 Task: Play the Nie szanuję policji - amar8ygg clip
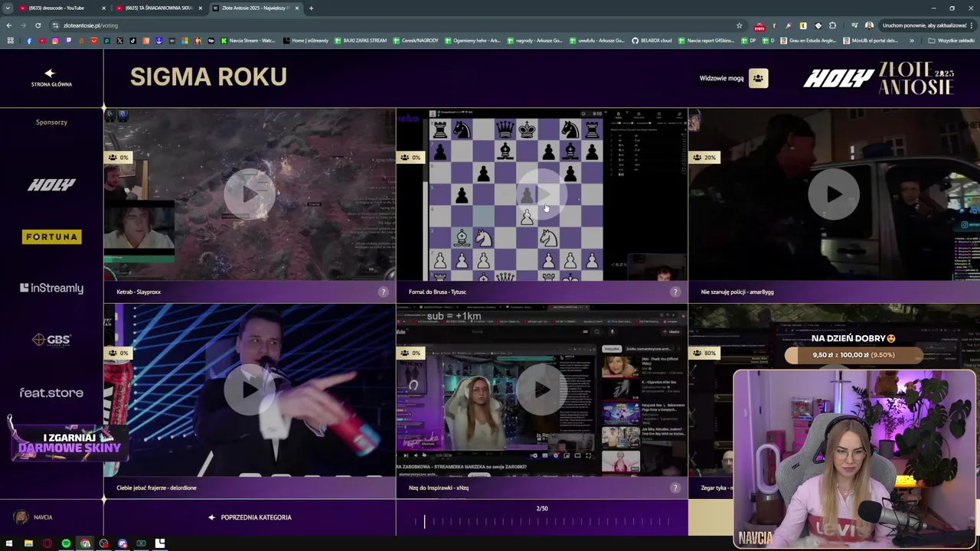tap(834, 194)
